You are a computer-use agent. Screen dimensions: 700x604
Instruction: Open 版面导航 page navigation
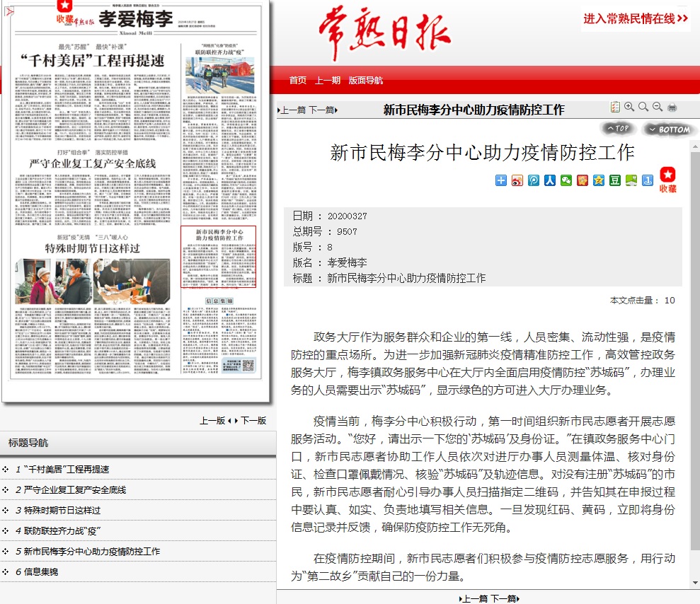pos(366,81)
